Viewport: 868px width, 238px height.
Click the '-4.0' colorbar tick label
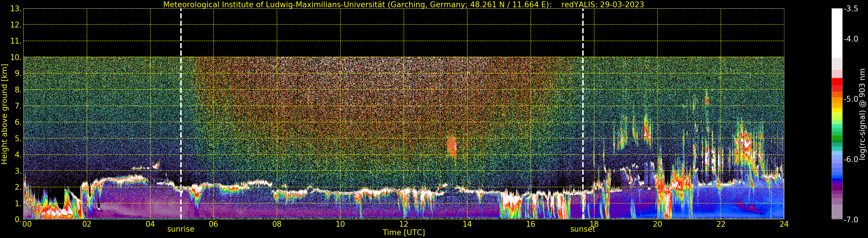[851, 39]
